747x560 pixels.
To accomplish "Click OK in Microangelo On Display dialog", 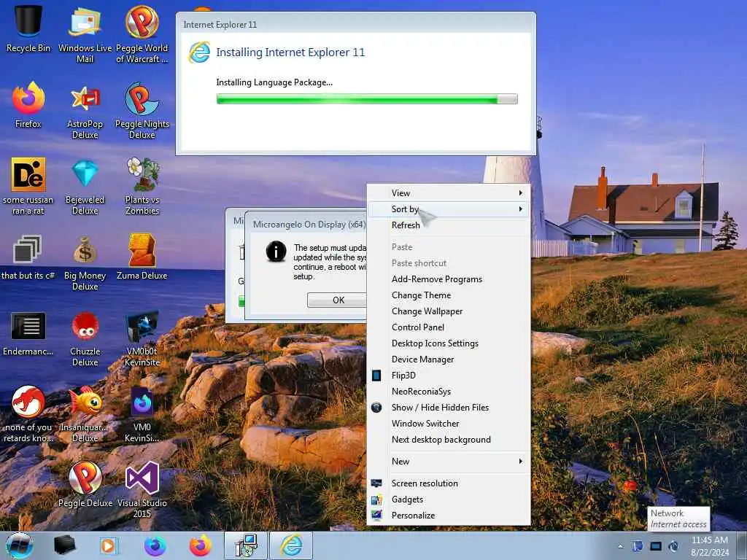I will (338, 300).
